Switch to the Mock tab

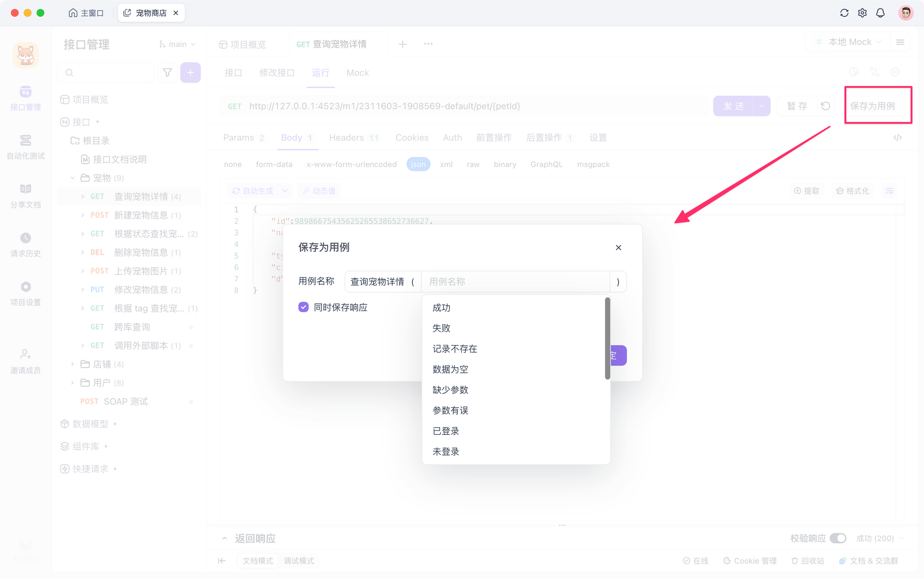click(358, 73)
